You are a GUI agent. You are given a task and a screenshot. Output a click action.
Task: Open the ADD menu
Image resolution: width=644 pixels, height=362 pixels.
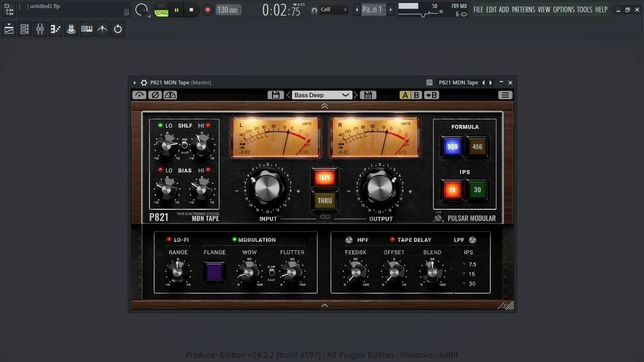(504, 9)
